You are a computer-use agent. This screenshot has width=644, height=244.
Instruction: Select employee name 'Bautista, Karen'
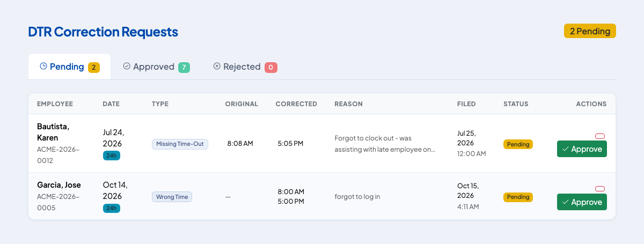[x=53, y=132]
